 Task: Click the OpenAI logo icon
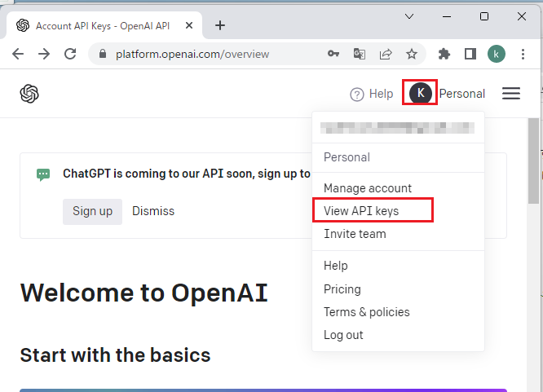[x=30, y=94]
